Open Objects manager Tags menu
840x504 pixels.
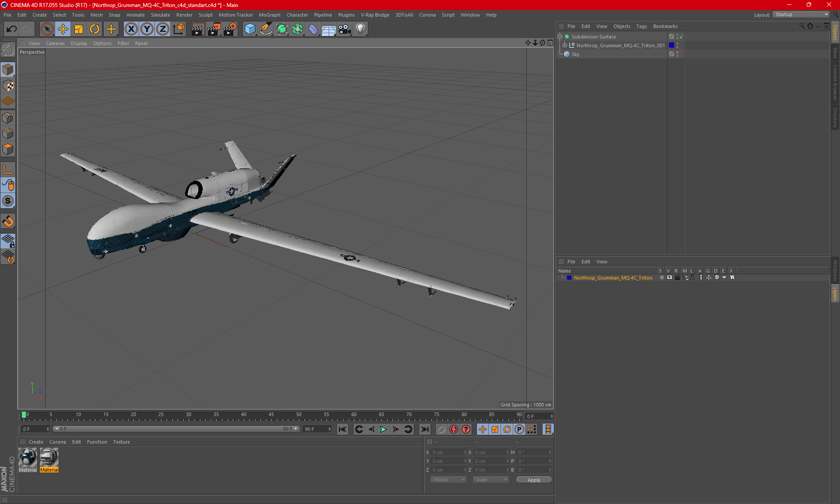pos(641,26)
